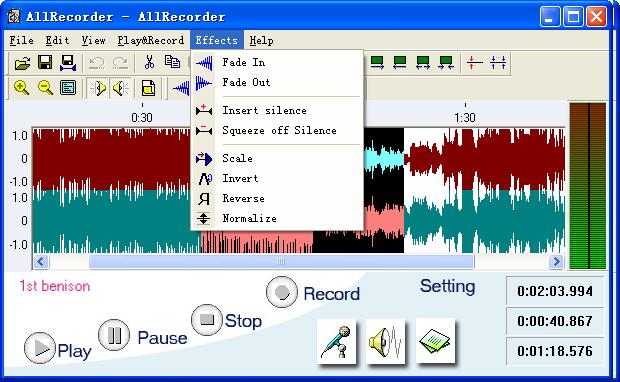
Task: Minimize the AllRecorder window
Action: 550,17
